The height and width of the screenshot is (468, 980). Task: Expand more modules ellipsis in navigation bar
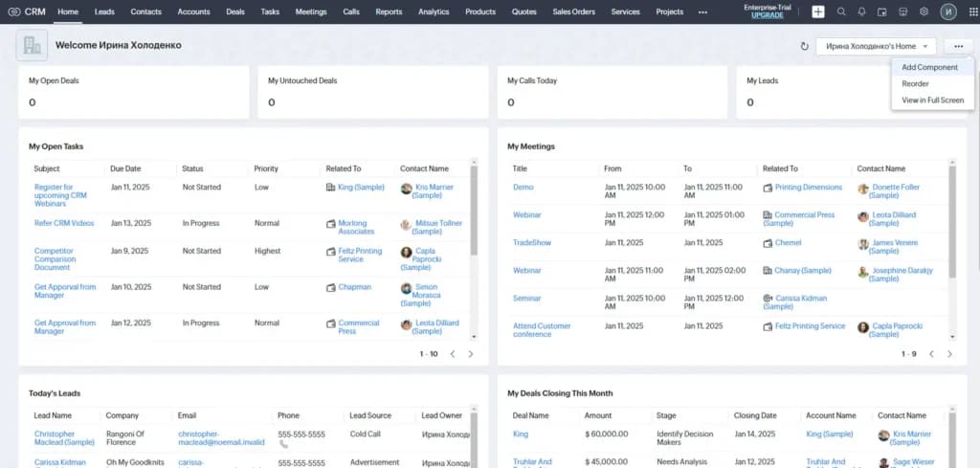tap(702, 11)
